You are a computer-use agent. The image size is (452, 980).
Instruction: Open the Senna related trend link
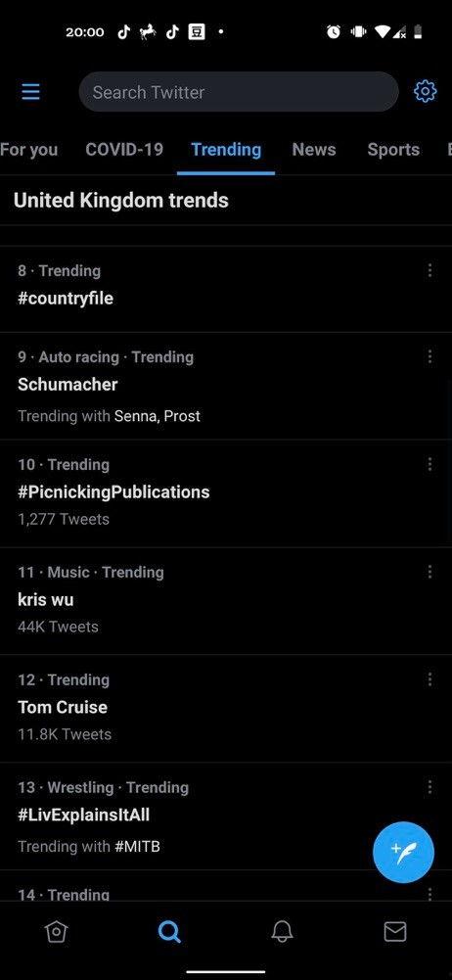(136, 416)
